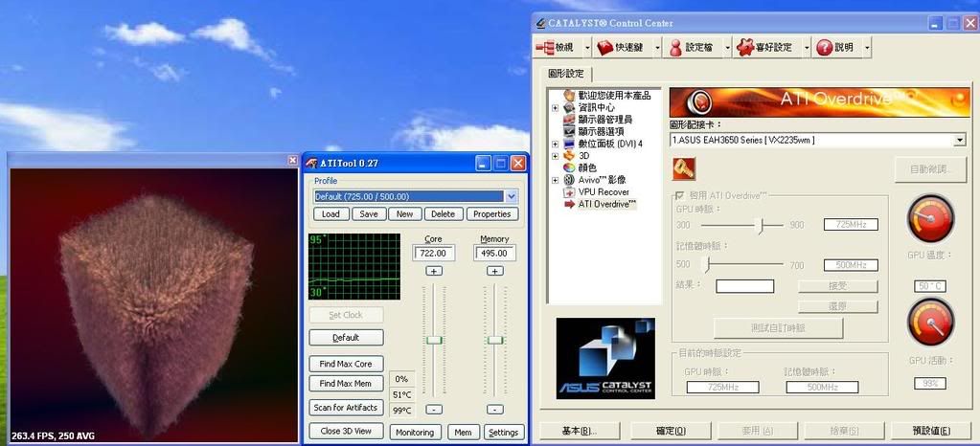
Task: Open the 設定檔 dropdown arrow
Action: pyautogui.click(x=727, y=48)
